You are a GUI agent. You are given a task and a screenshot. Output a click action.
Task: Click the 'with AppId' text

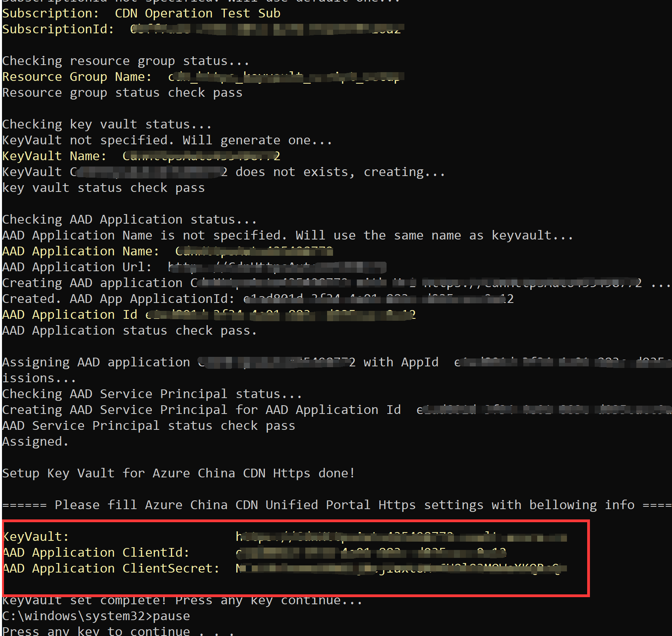pos(401,362)
